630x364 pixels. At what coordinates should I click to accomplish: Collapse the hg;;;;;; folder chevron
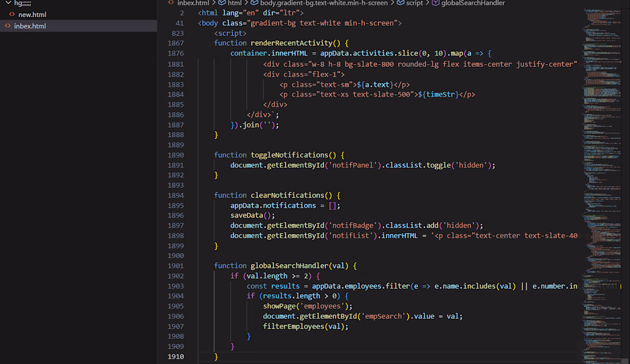(x=8, y=3)
